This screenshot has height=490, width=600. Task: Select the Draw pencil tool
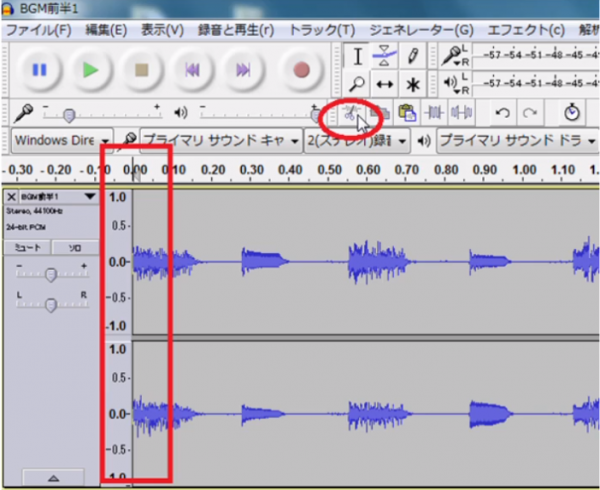point(412,55)
